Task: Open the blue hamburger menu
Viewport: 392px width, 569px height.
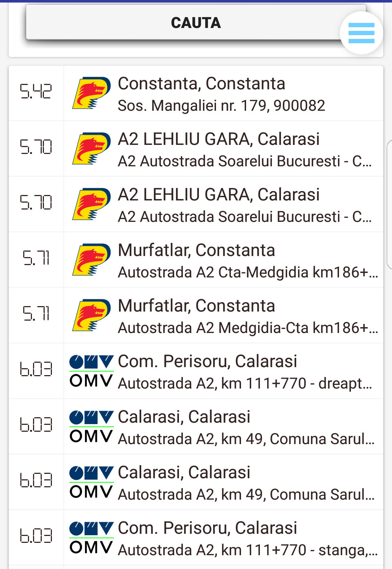Action: click(x=361, y=33)
